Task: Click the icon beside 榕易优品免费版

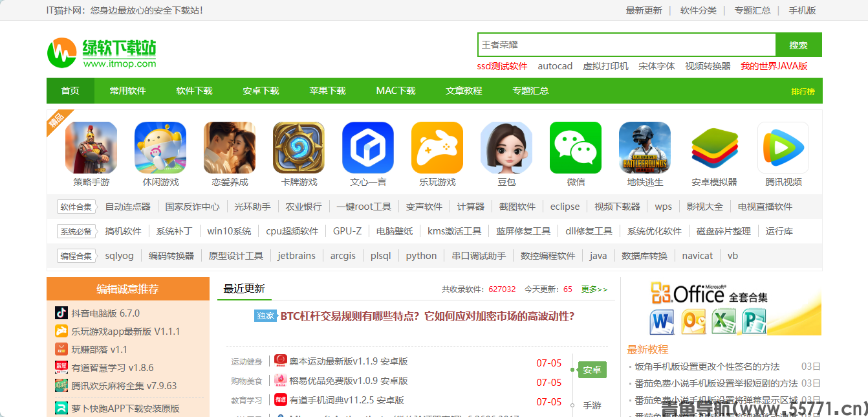Action: (281, 380)
